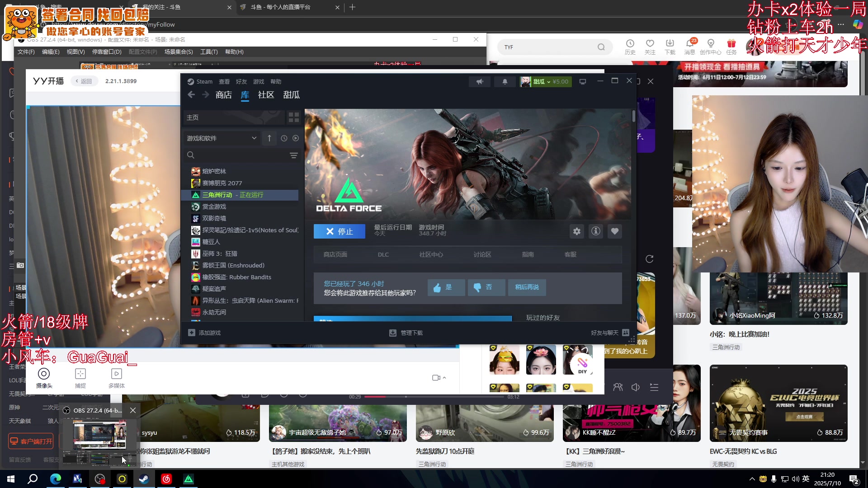This screenshot has height=488, width=868.
Task: Select the 捕捉 capture source in YY开播
Action: pyautogui.click(x=80, y=378)
